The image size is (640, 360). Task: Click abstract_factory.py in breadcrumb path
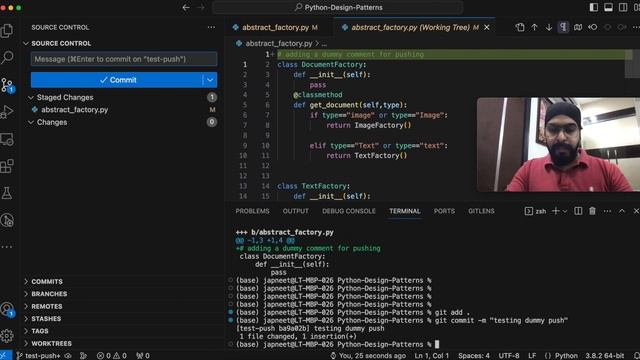tap(278, 43)
